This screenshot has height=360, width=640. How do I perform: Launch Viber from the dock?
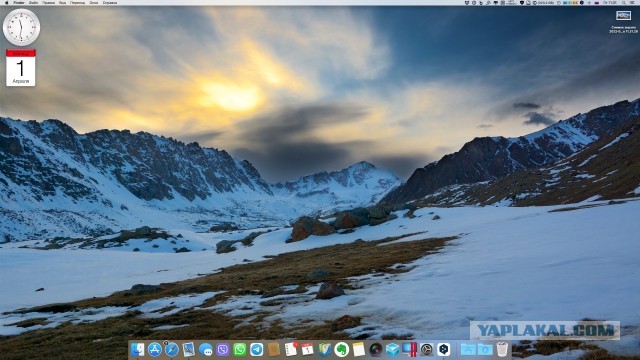tap(222, 349)
